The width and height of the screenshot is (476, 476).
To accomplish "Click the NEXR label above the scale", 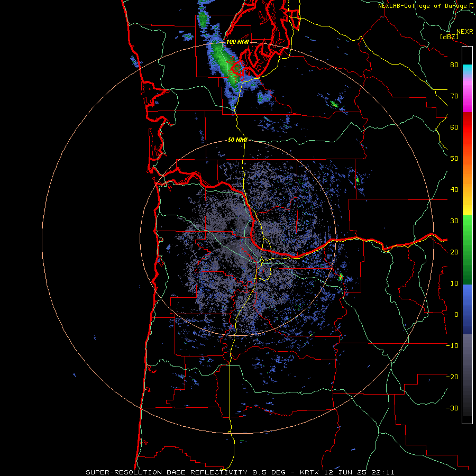I will 465,32.
